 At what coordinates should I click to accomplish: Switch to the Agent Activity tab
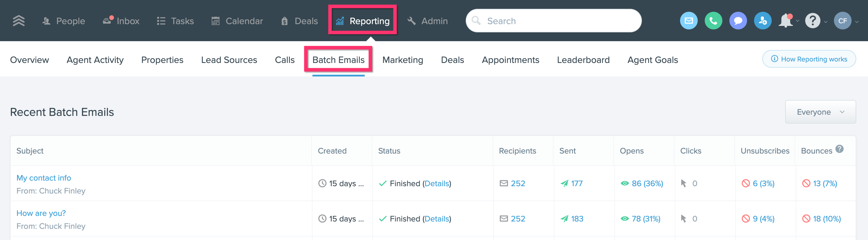pos(95,60)
